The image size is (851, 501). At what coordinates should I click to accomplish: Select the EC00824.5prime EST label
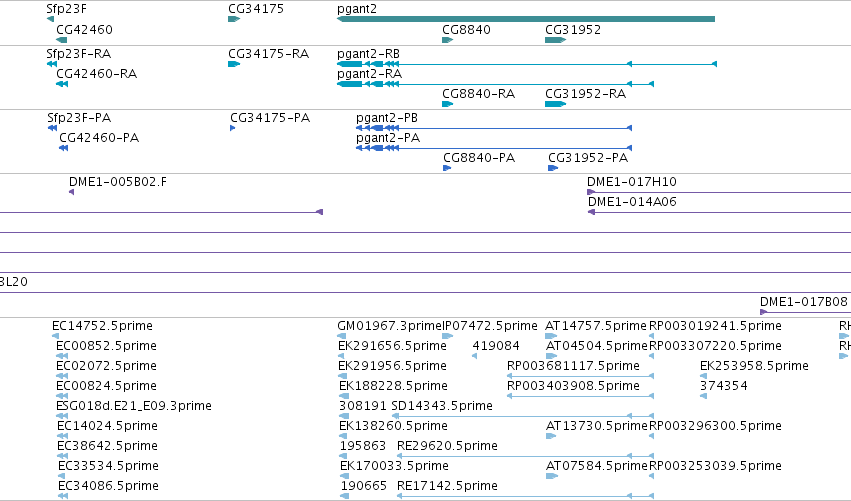(106, 386)
